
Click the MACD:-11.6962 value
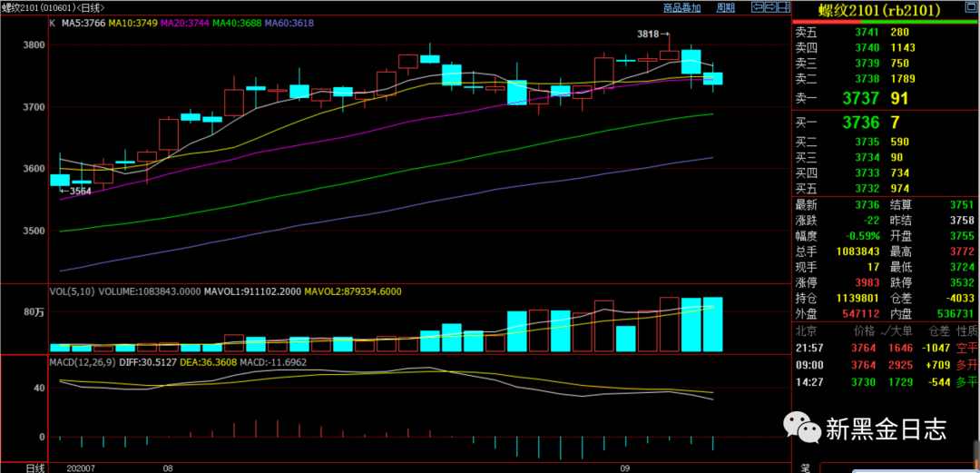(274, 361)
